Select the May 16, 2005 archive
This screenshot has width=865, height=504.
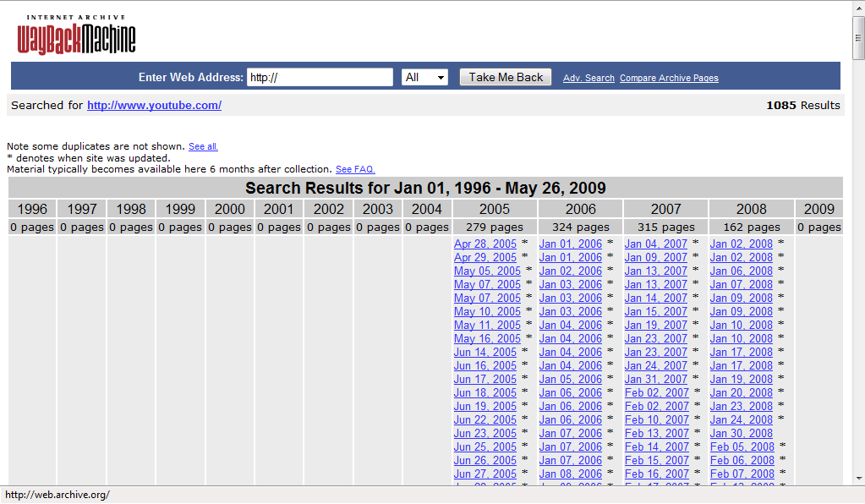click(487, 338)
